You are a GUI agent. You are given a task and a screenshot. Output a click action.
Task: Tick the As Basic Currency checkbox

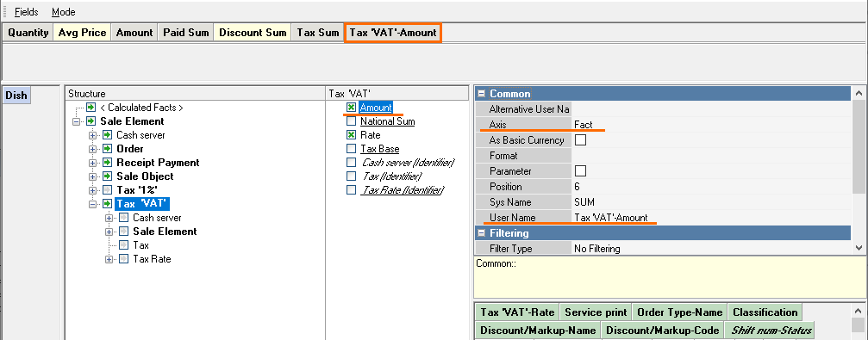click(580, 139)
